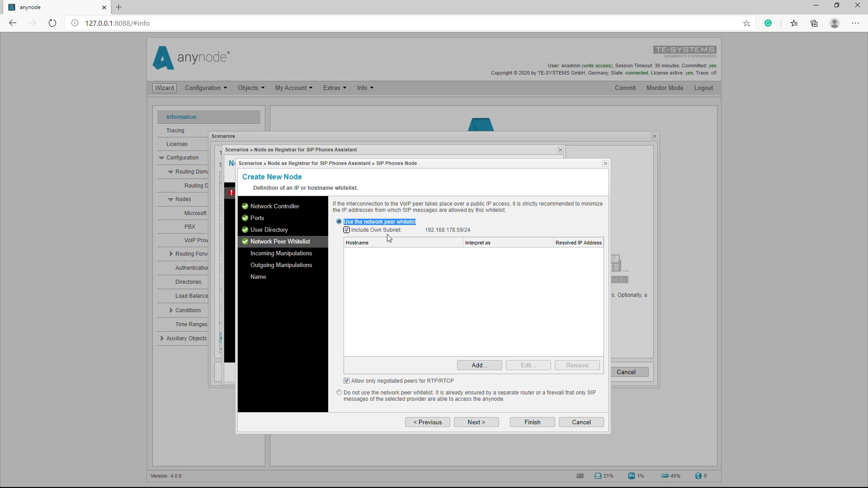Click Logout link
868x488 pixels.
703,88
